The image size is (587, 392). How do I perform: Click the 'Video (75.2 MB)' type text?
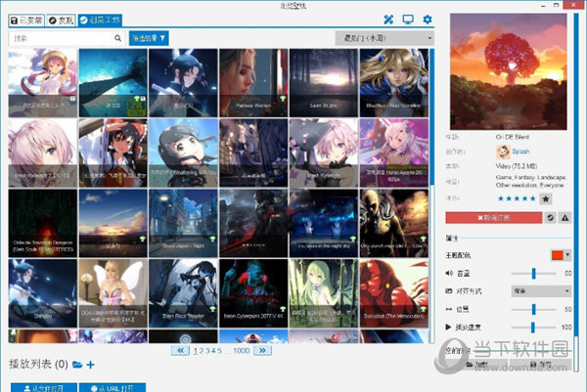click(x=517, y=166)
